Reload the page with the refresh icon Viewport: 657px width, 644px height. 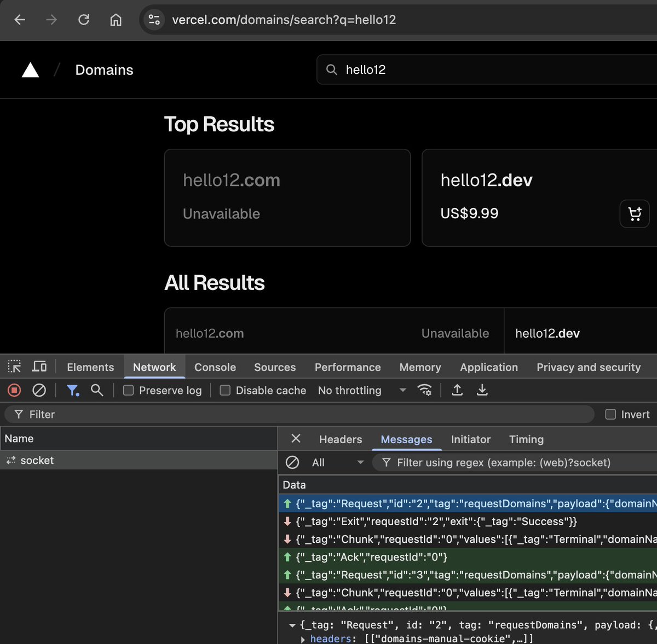pyautogui.click(x=84, y=20)
